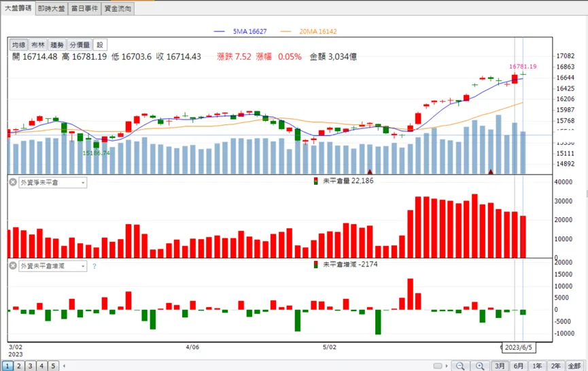
Task: Open the 設 chart settings button
Action: pyautogui.click(x=100, y=45)
